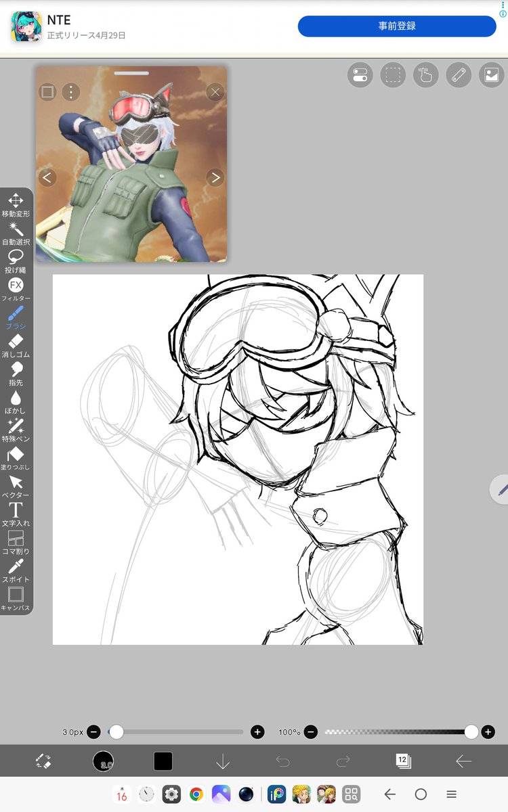This screenshot has width=508, height=812.
Task: Open the layers panel showing 12
Action: 403,761
